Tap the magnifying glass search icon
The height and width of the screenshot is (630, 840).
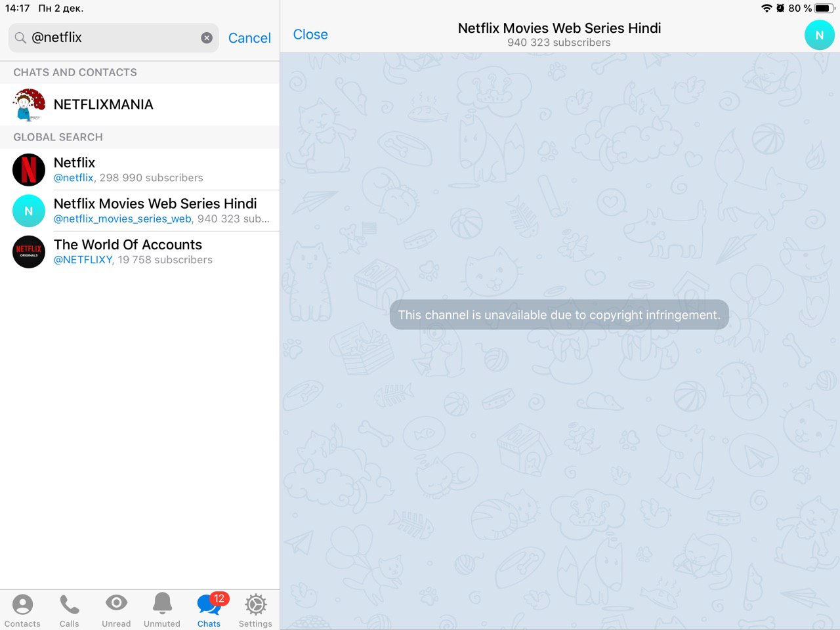click(x=20, y=38)
